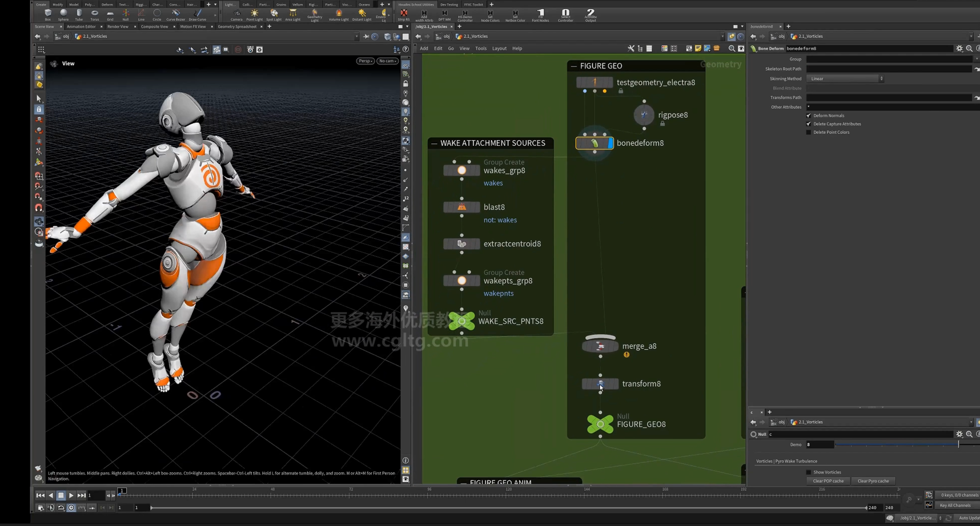Switch to the Geometry Spreadsheet tab
The width and height of the screenshot is (980, 526).
237,27
